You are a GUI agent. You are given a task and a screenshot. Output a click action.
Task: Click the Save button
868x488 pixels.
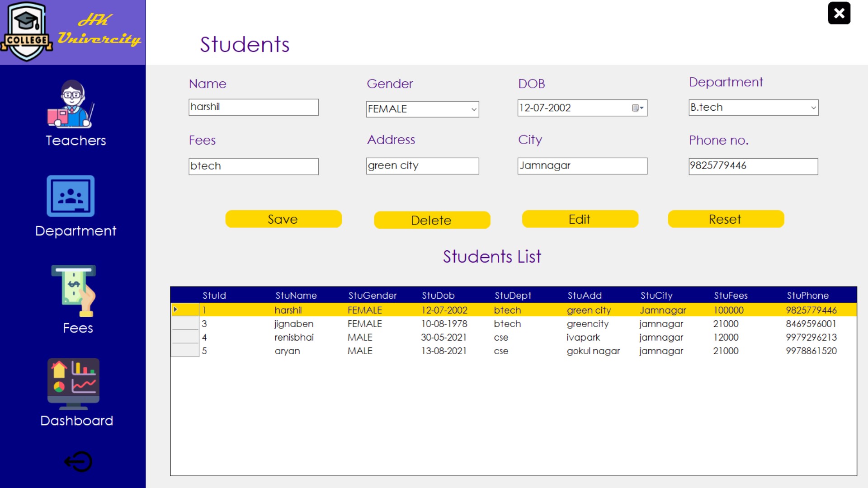(283, 219)
